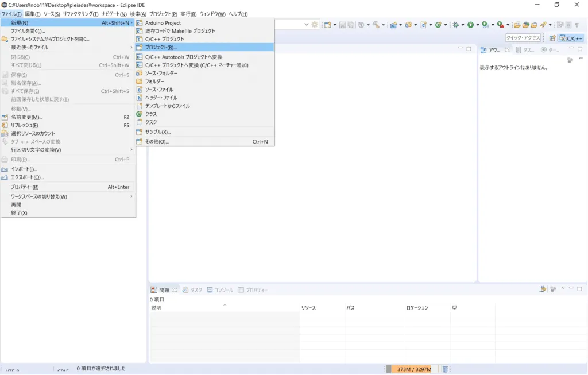Open the ナビゲート(N) menu
The image size is (588, 375).
(x=114, y=14)
